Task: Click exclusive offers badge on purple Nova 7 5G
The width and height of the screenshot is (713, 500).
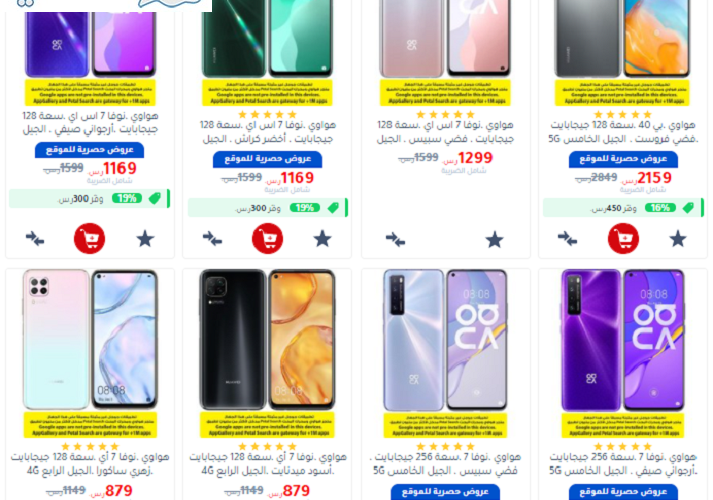Action: coord(623,492)
